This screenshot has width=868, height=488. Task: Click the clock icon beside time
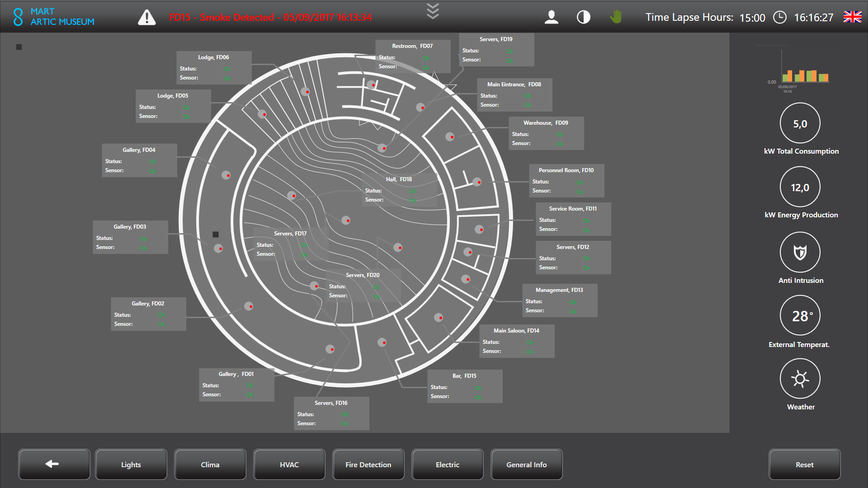pos(779,17)
